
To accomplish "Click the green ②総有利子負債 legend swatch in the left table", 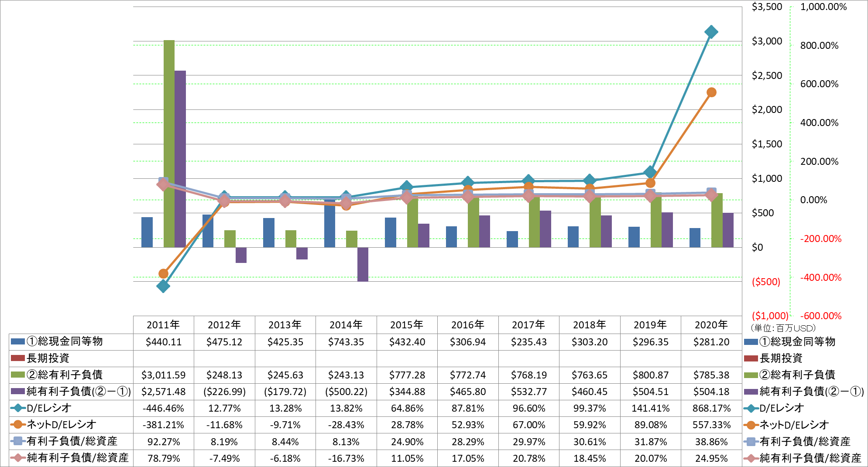I will 17,375.
